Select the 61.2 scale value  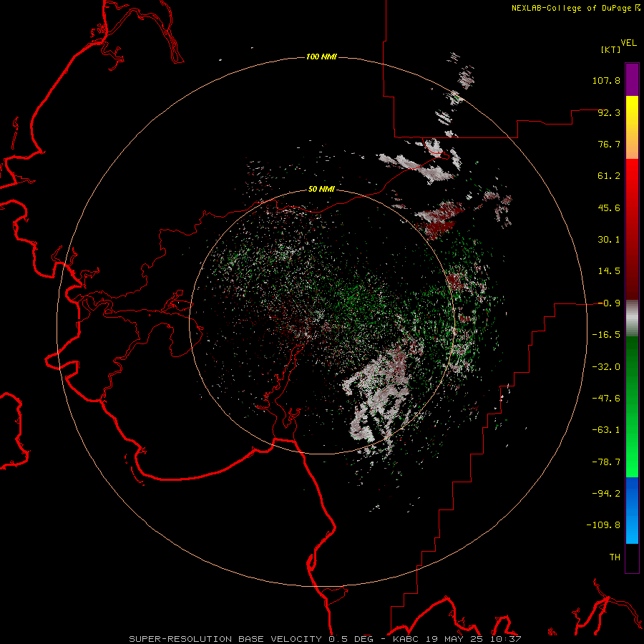point(609,176)
